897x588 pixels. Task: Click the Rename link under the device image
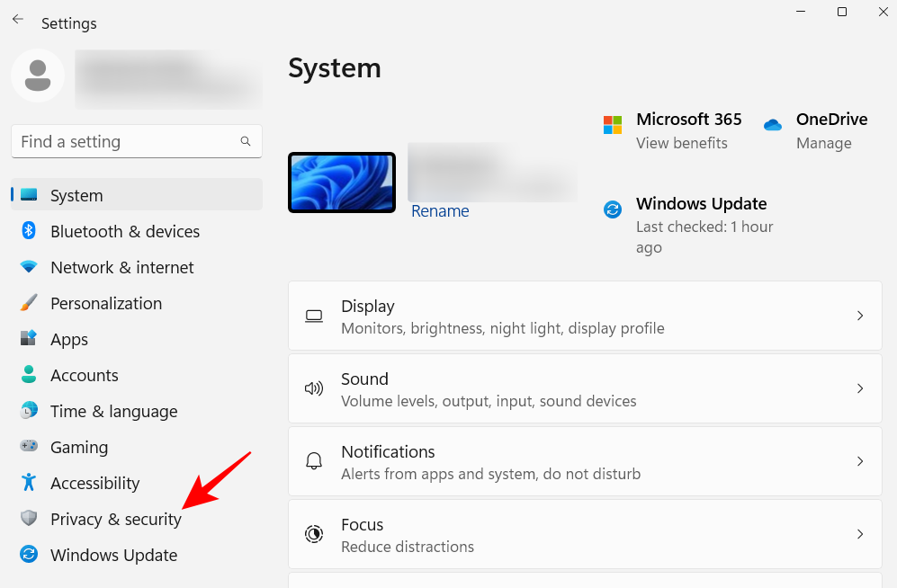(440, 210)
